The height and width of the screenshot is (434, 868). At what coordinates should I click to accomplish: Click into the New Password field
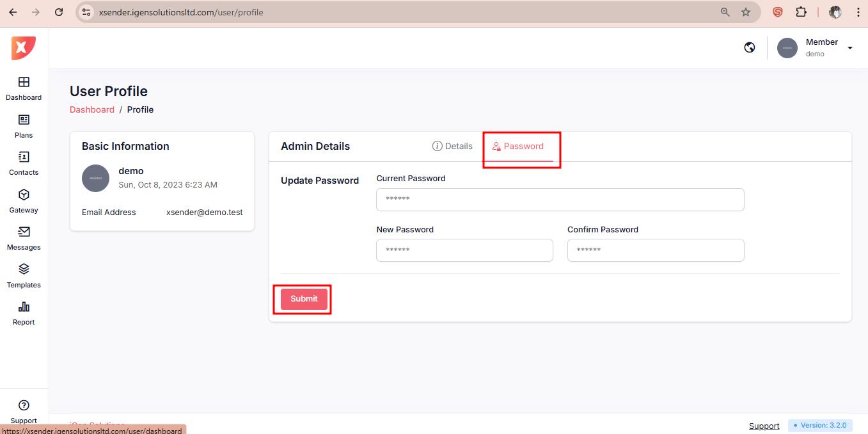(464, 250)
